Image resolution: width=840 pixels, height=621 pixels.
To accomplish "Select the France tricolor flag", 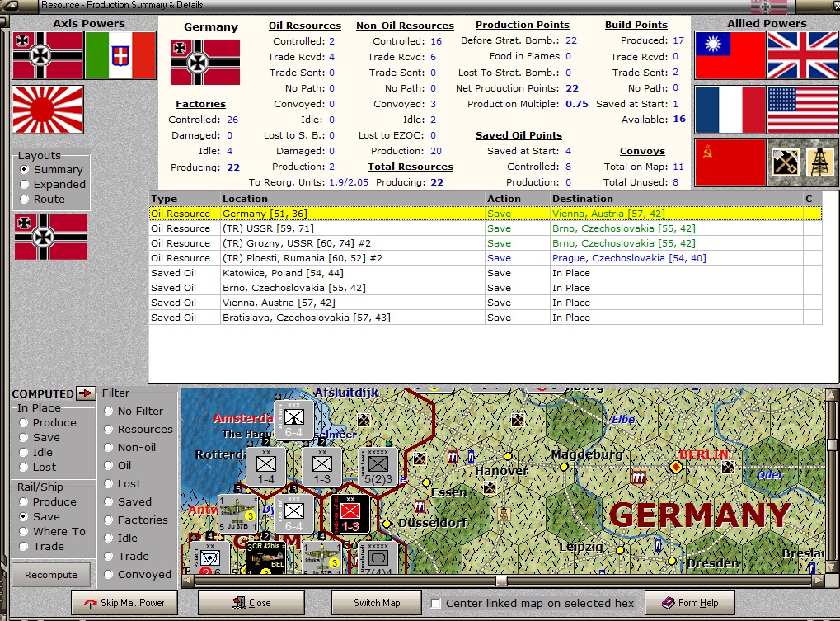I will [730, 110].
